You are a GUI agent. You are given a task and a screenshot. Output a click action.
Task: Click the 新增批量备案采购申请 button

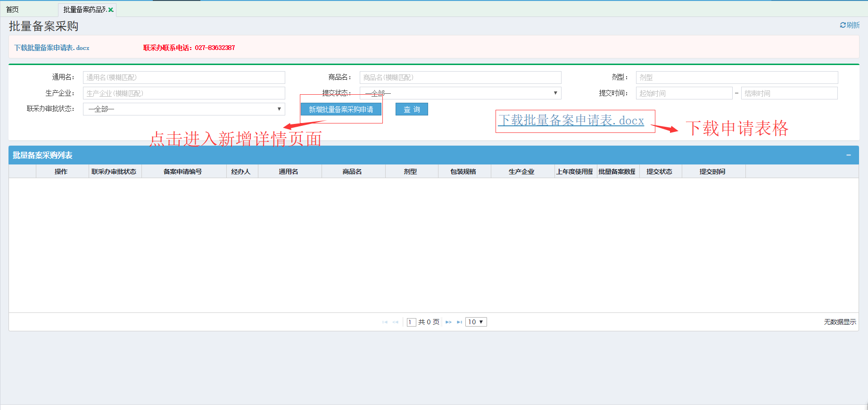point(341,109)
